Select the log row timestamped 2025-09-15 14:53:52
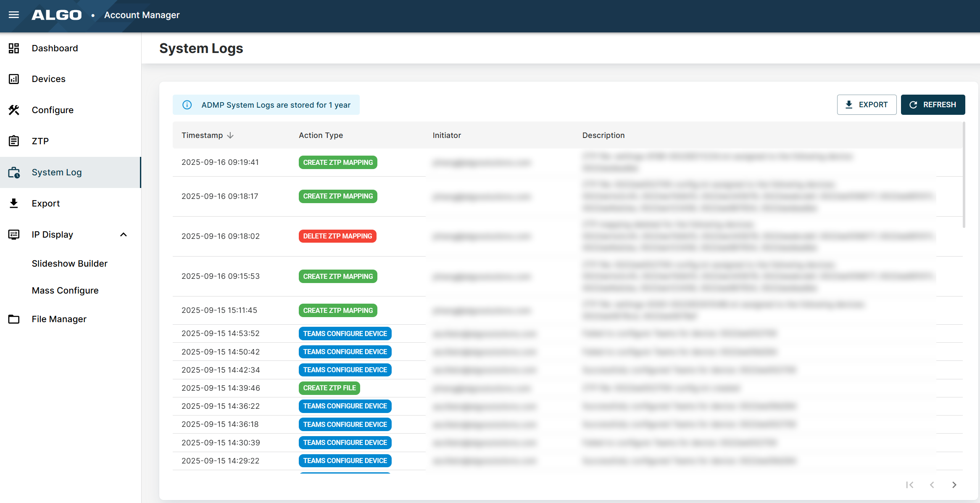 tap(567, 334)
